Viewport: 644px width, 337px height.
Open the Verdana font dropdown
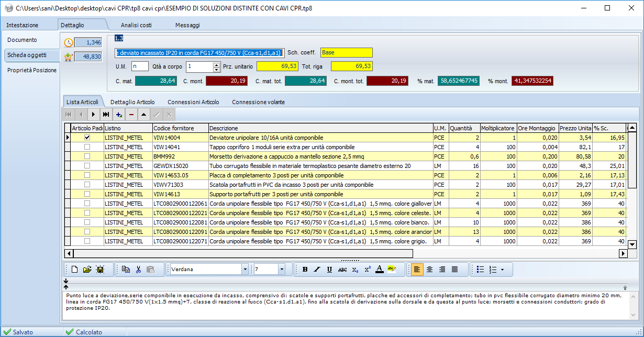(x=245, y=269)
